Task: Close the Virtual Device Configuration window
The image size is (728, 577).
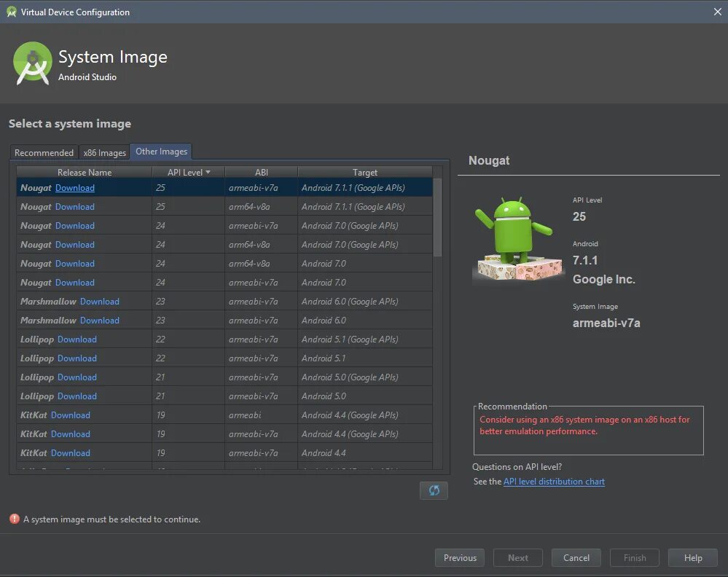Action: tap(716, 12)
